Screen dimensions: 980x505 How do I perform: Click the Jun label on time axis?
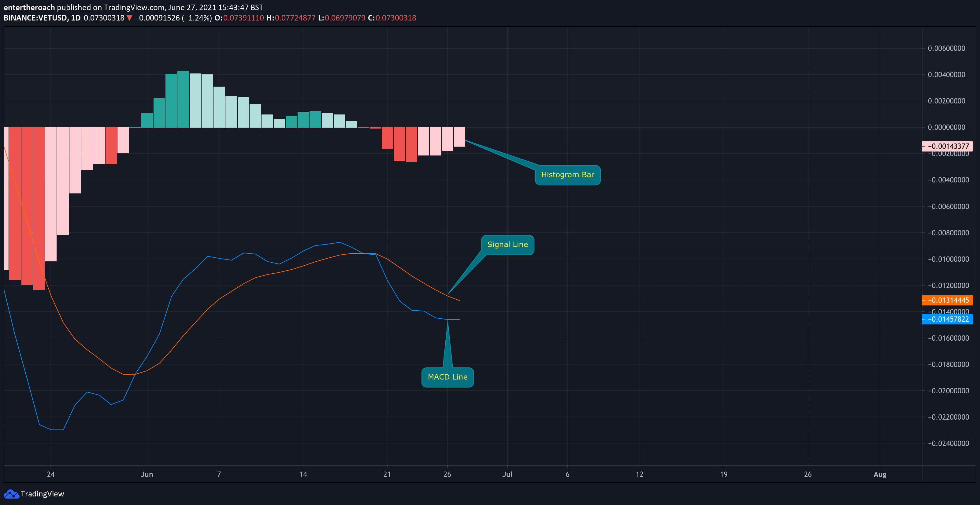pos(147,475)
